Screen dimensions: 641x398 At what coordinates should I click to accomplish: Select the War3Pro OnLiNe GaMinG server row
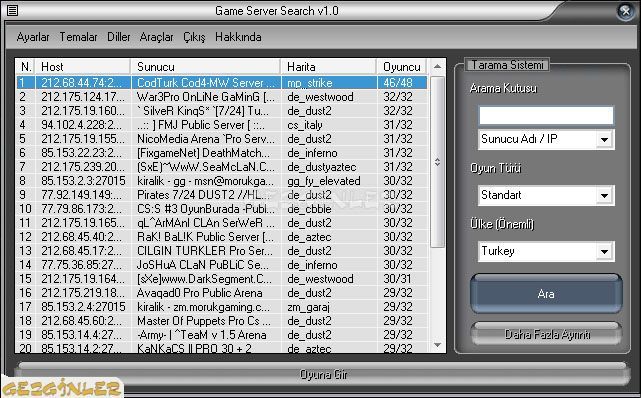pyautogui.click(x=222, y=97)
